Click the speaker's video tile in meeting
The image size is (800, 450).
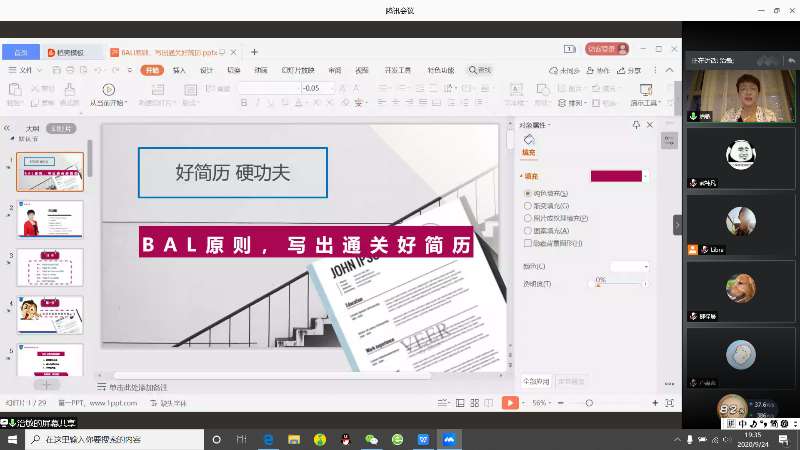tap(741, 96)
